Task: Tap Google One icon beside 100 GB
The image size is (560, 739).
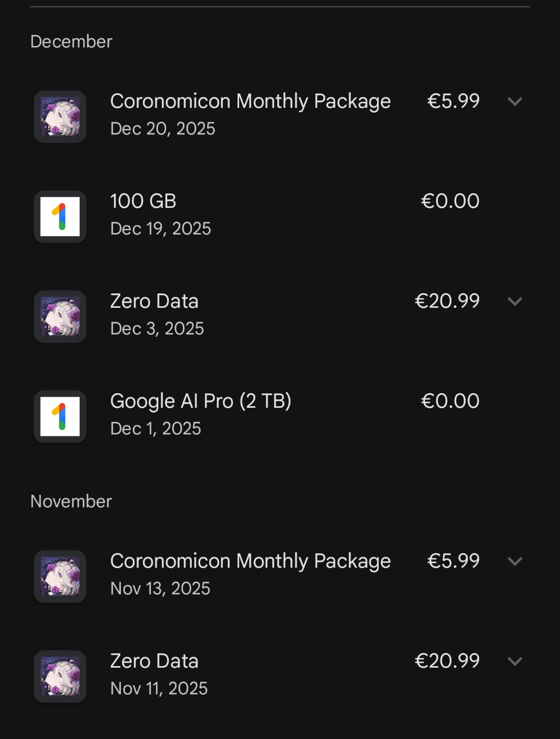Action: tap(60, 217)
